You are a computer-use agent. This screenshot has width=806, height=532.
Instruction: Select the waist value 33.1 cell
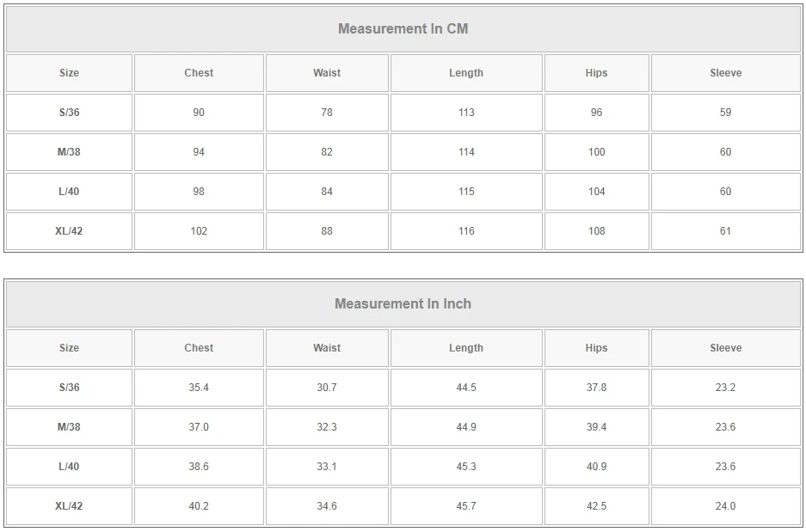click(327, 467)
